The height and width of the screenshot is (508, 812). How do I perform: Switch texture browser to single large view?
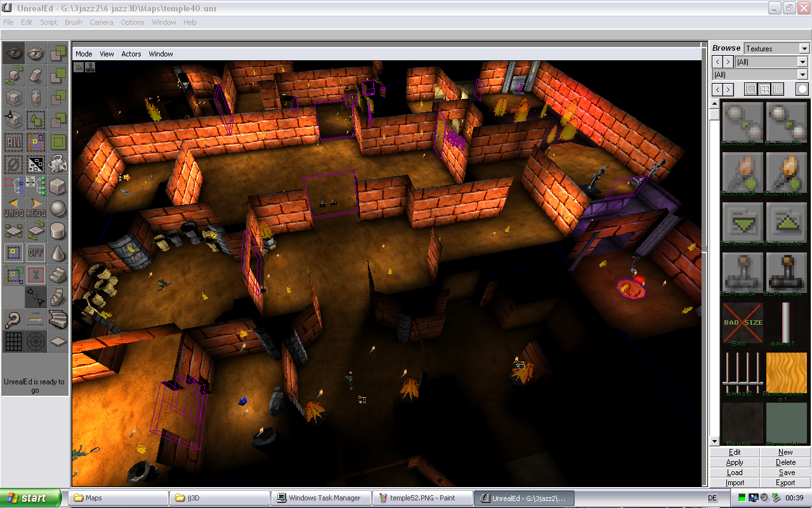click(751, 89)
